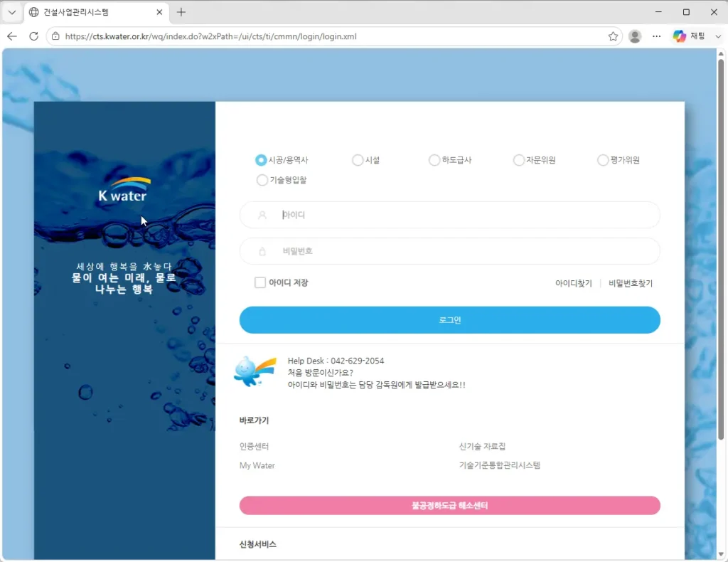Close the 건설사업관리시스템 tab
The width and height of the screenshot is (728, 562).
[159, 12]
